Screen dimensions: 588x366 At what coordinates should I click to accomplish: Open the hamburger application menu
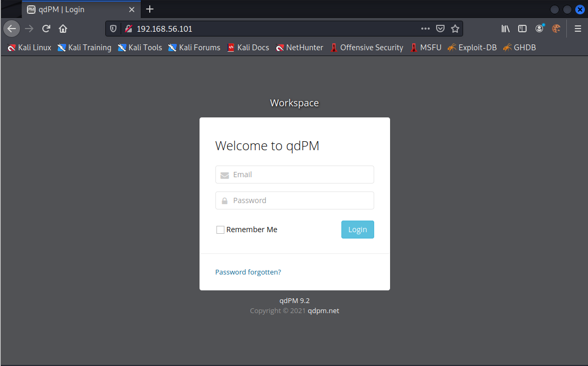coord(578,29)
